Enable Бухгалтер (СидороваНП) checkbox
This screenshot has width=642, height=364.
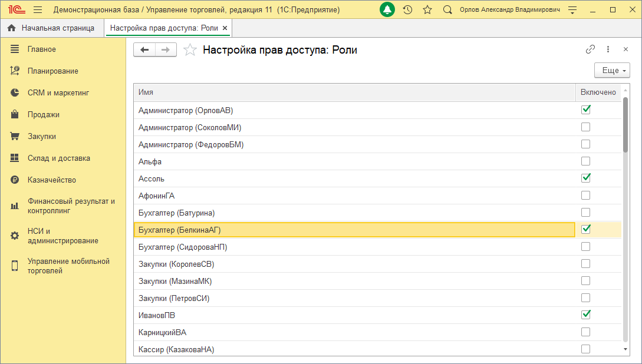tap(586, 247)
